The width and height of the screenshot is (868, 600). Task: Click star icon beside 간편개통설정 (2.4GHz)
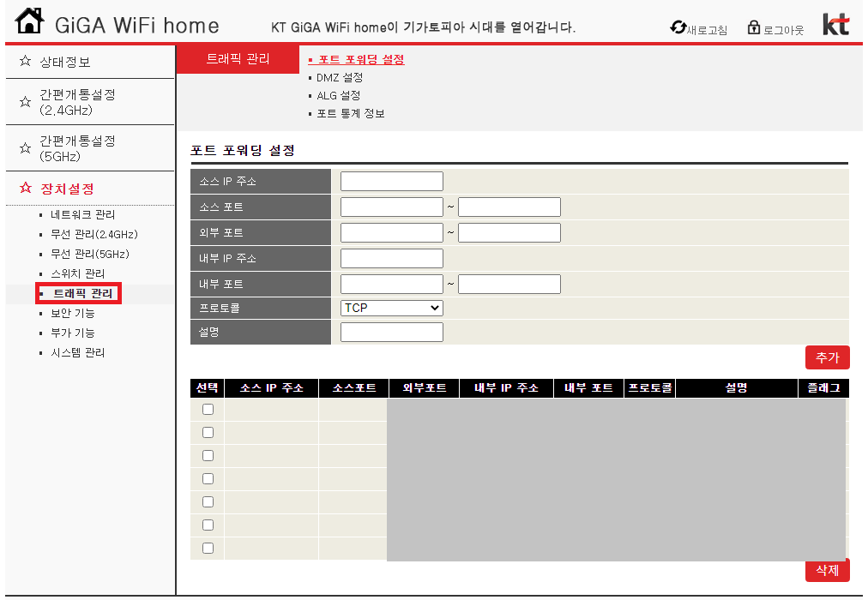coord(26,102)
